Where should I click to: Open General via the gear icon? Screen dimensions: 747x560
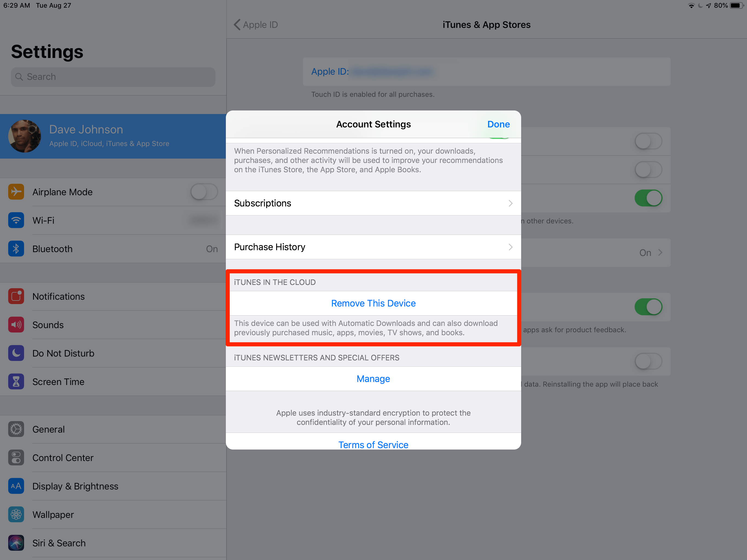pyautogui.click(x=16, y=429)
